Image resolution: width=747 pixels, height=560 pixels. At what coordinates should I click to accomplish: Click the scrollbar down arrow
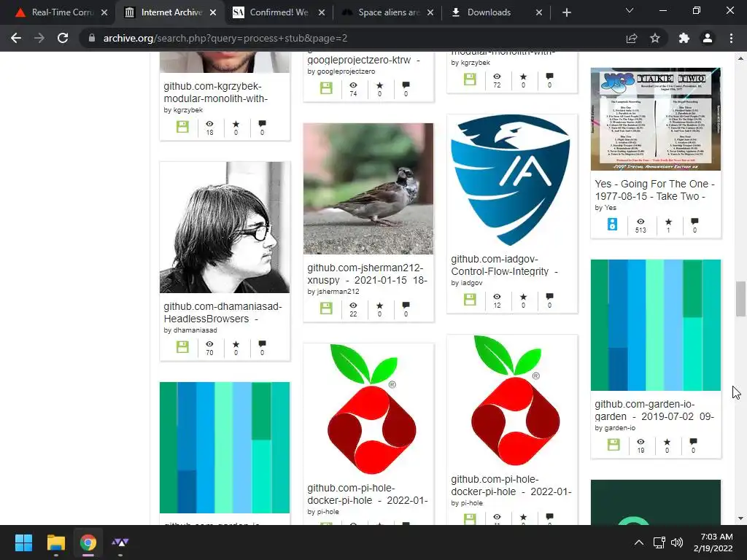point(740,518)
